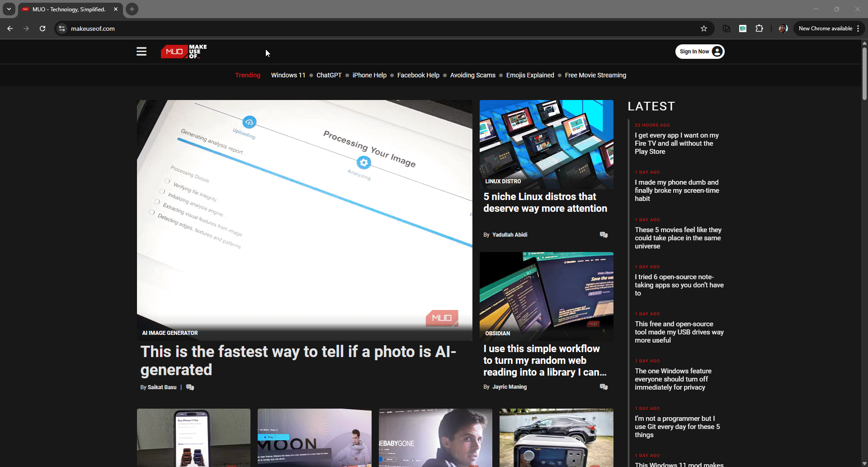868x467 pixels.
Task: Open the Extensions puzzle icon
Action: pos(759,29)
